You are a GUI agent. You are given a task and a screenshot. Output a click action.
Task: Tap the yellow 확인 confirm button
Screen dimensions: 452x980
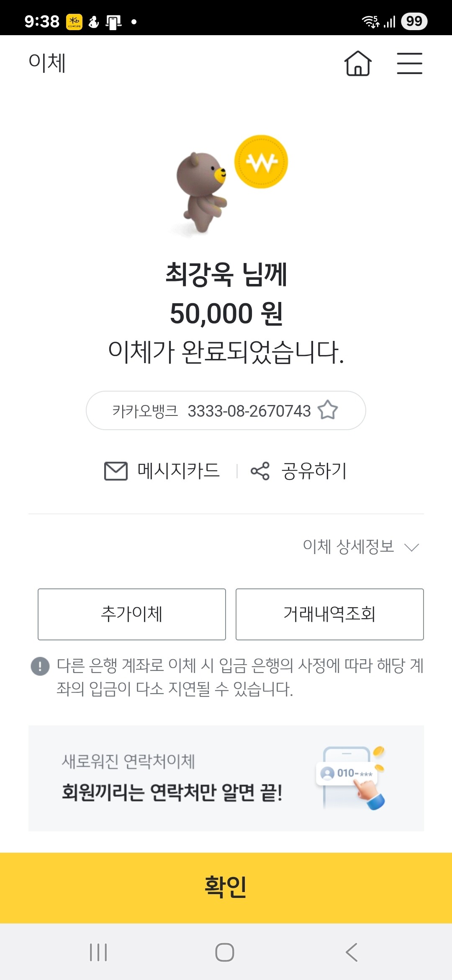(x=226, y=887)
